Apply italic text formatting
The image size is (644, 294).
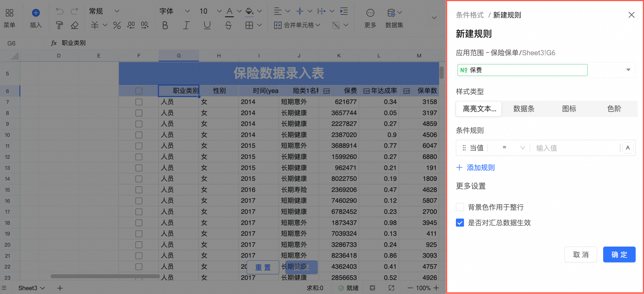click(x=186, y=26)
